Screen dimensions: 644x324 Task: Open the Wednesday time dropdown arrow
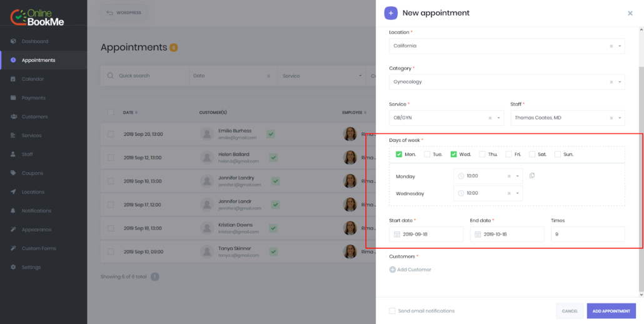tap(518, 193)
